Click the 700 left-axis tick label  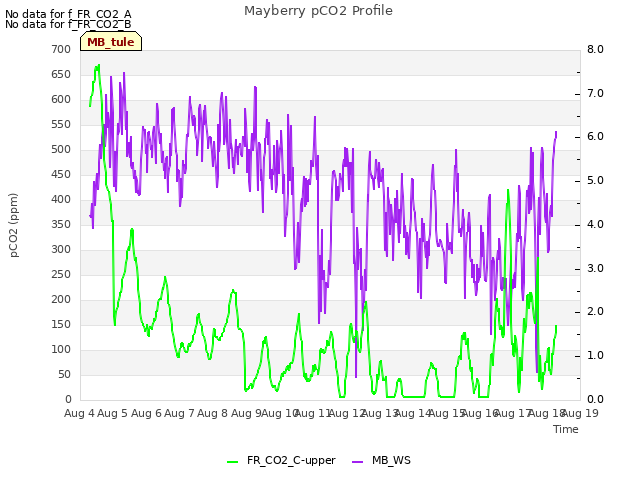point(61,49)
